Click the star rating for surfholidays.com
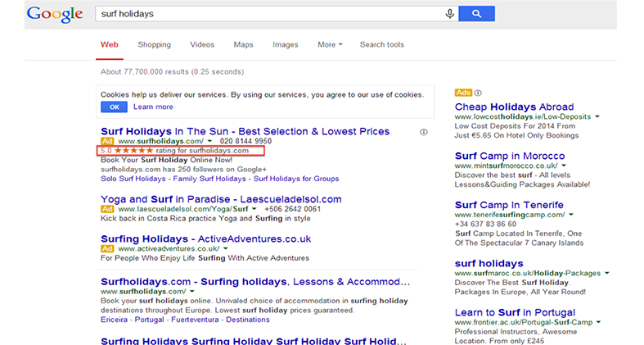Screen dimensions: 644x345 (x=133, y=151)
